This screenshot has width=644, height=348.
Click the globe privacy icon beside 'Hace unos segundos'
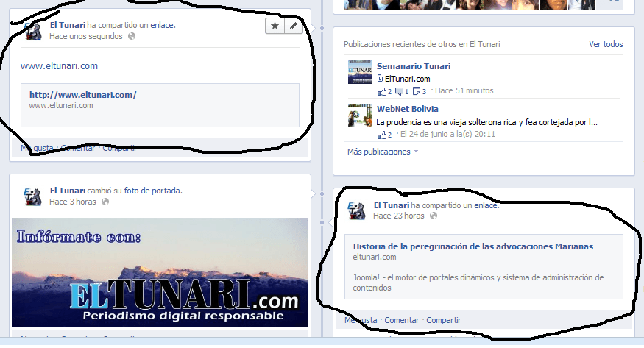pos(132,36)
